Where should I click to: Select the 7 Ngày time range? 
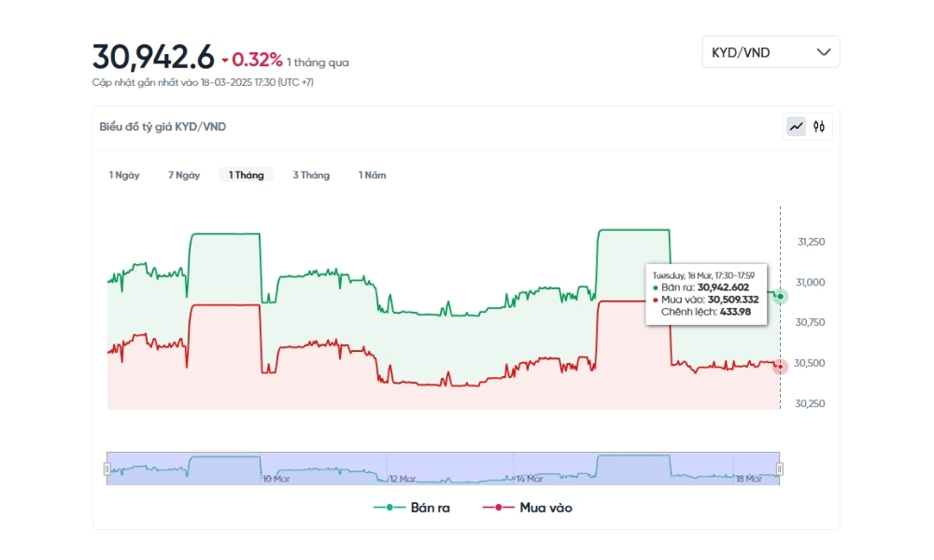tap(184, 175)
